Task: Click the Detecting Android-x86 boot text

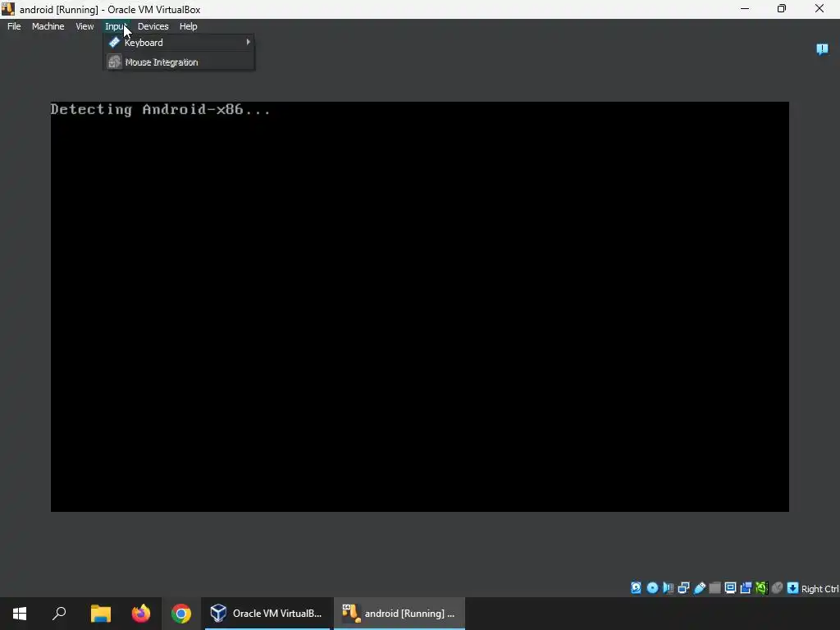Action: (161, 109)
